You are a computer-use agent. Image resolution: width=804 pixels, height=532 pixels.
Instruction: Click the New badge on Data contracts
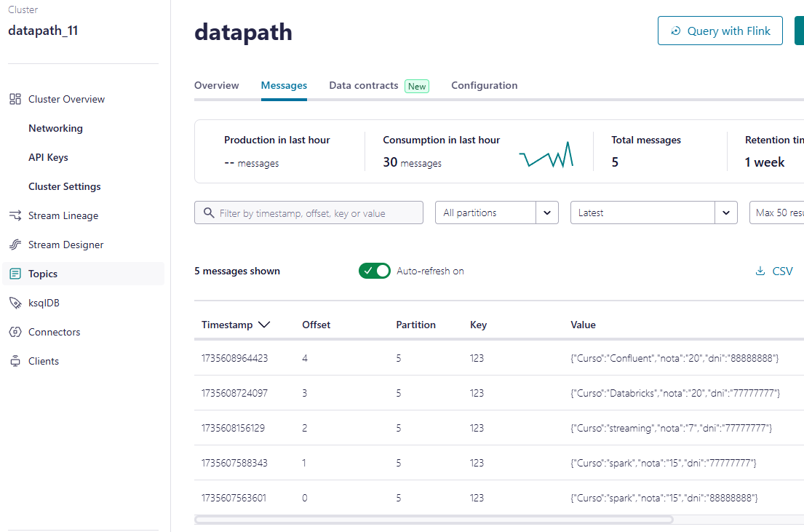(417, 86)
